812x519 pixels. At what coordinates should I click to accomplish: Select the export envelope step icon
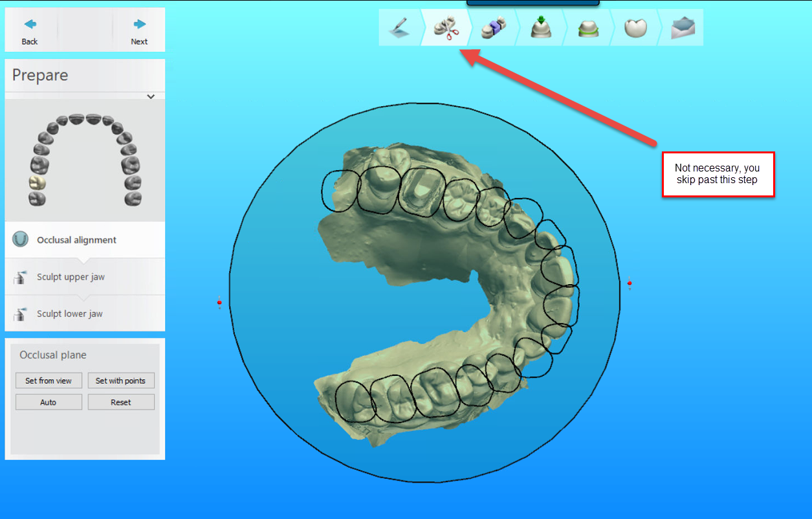click(681, 27)
